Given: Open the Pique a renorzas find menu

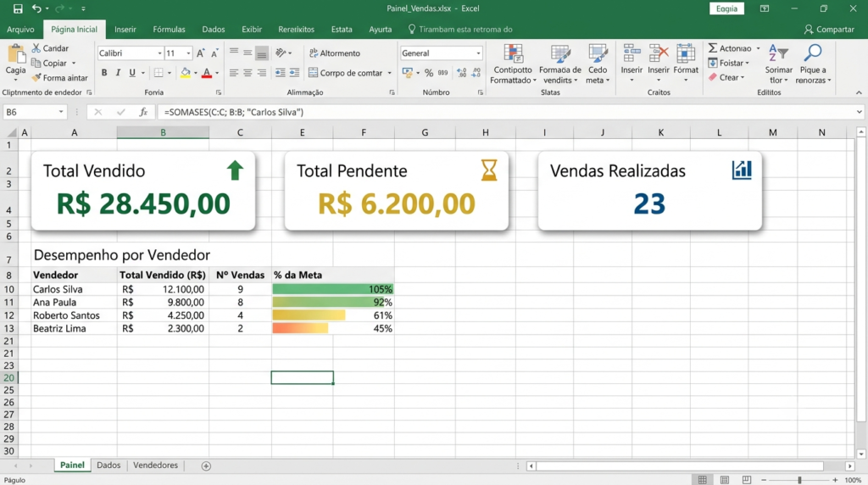Looking at the screenshot, I should pyautogui.click(x=813, y=64).
